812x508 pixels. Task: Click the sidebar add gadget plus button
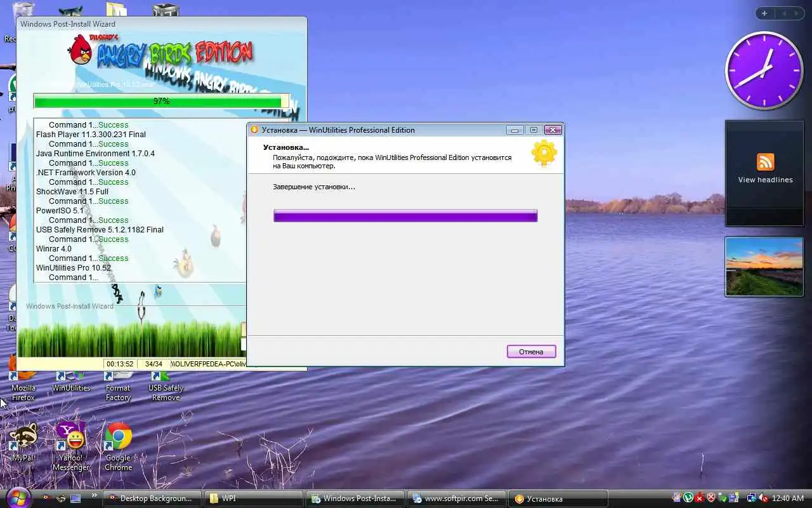(x=764, y=13)
